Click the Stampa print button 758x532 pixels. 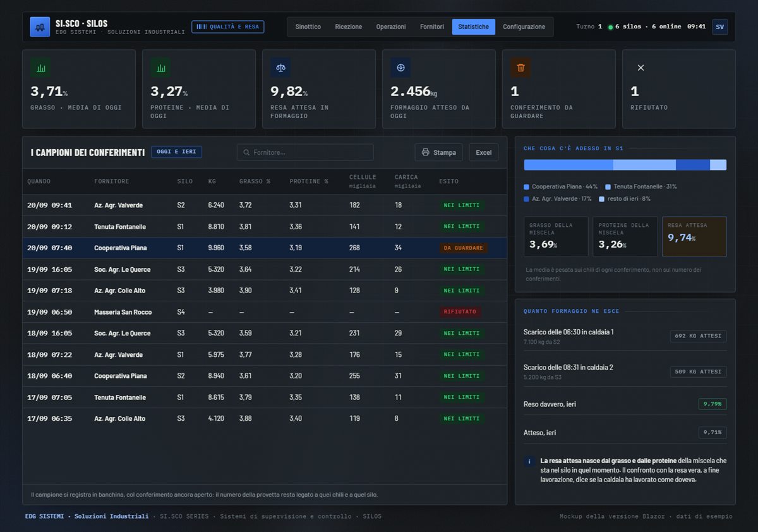pos(439,152)
